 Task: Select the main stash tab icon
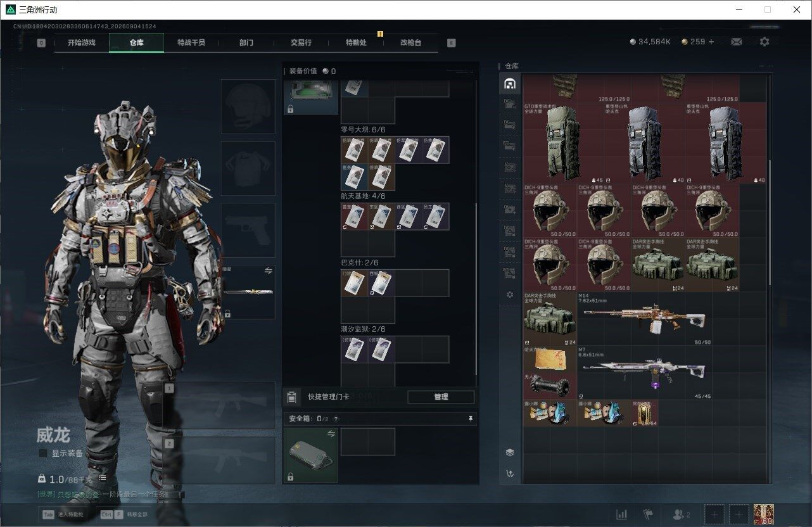click(509, 84)
